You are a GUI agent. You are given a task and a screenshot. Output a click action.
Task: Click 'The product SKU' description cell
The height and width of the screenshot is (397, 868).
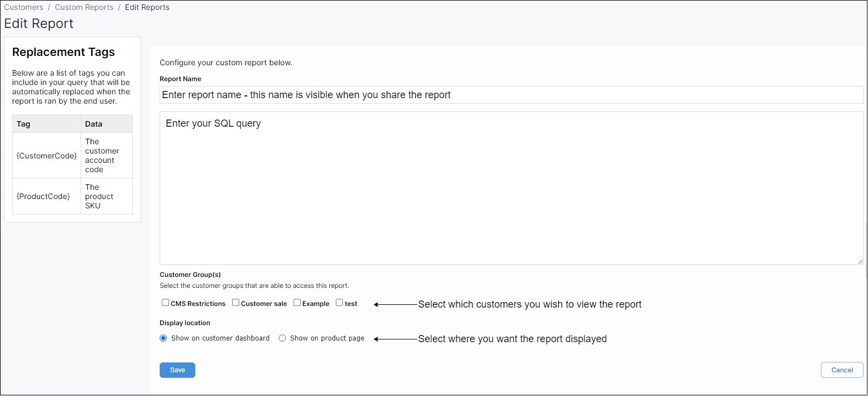point(99,196)
